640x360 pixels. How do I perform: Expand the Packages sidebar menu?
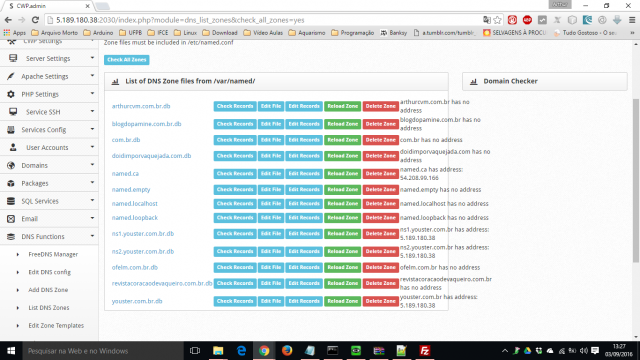coord(49,183)
